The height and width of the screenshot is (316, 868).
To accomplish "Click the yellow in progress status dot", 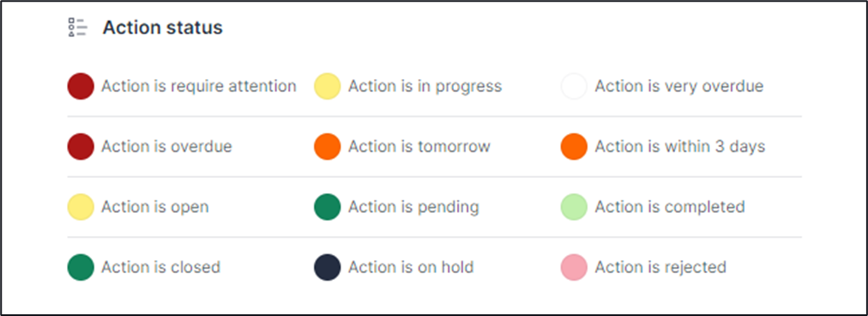I will (327, 87).
